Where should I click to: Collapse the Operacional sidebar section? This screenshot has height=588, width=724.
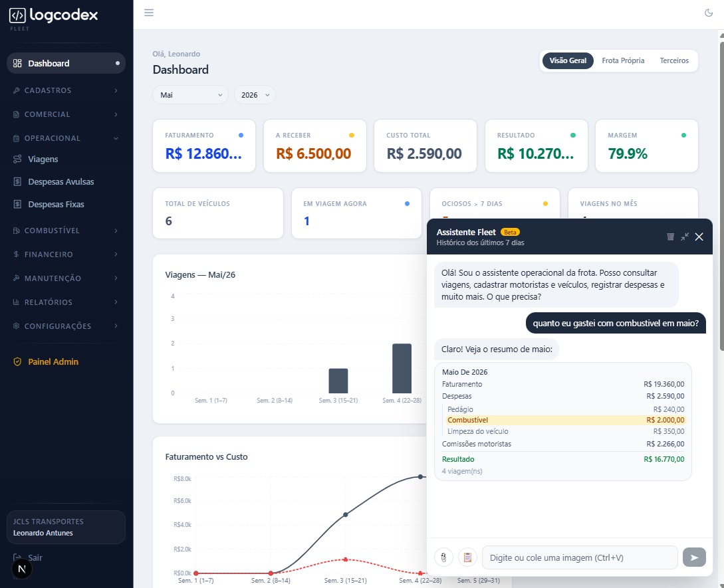coord(66,138)
